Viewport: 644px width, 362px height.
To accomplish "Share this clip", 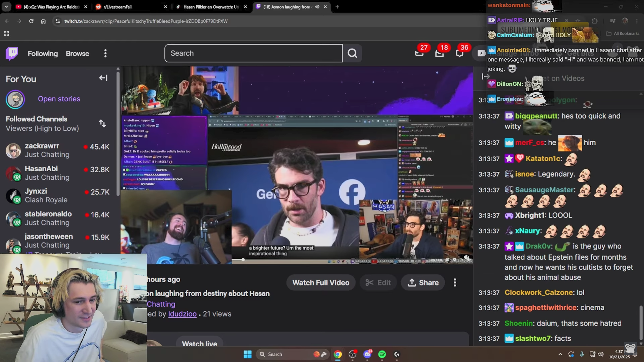I will [x=423, y=283].
